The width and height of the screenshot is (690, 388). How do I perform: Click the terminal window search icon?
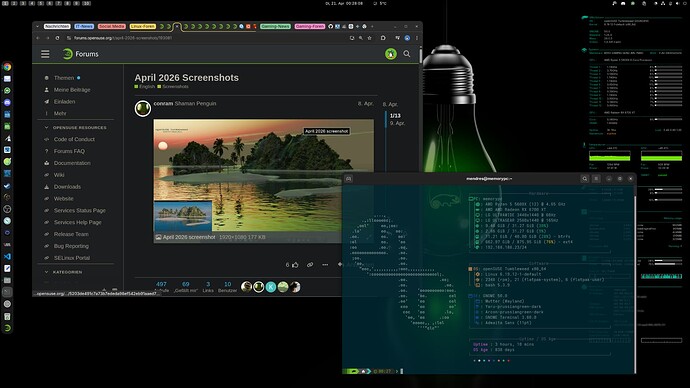click(x=584, y=179)
